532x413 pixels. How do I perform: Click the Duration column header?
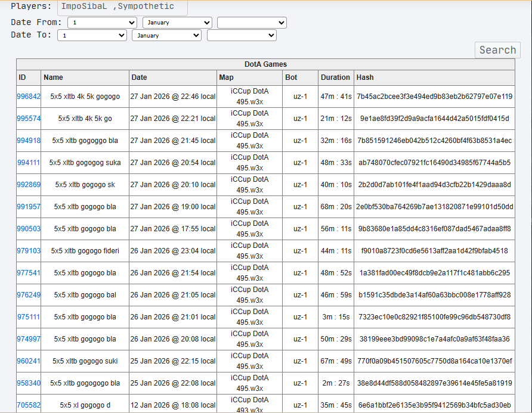click(336, 77)
